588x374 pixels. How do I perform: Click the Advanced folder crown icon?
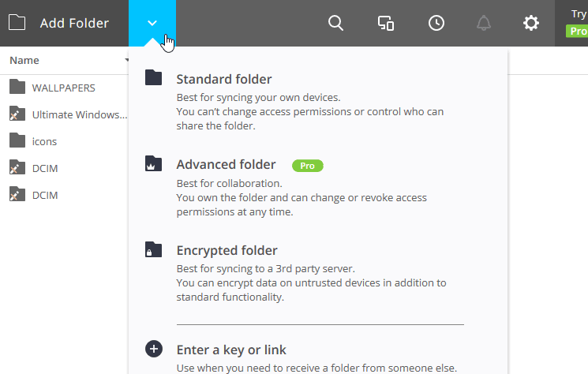(x=153, y=163)
